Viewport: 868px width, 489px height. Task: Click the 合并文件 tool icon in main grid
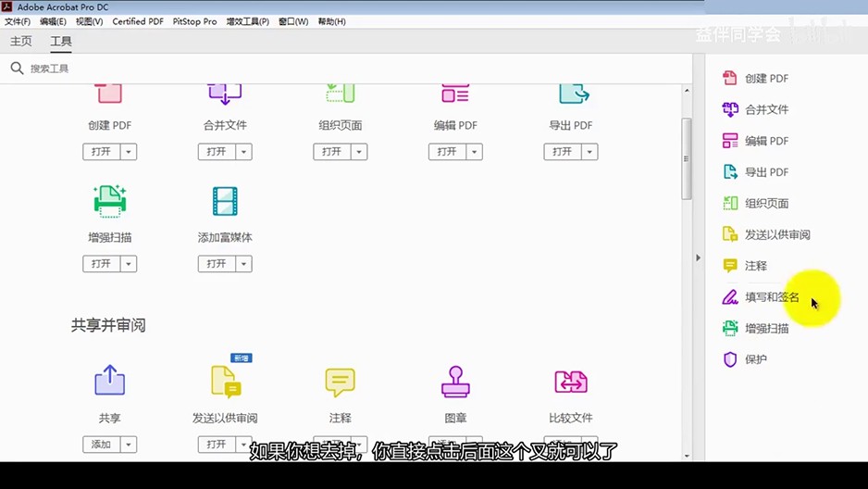click(x=225, y=94)
